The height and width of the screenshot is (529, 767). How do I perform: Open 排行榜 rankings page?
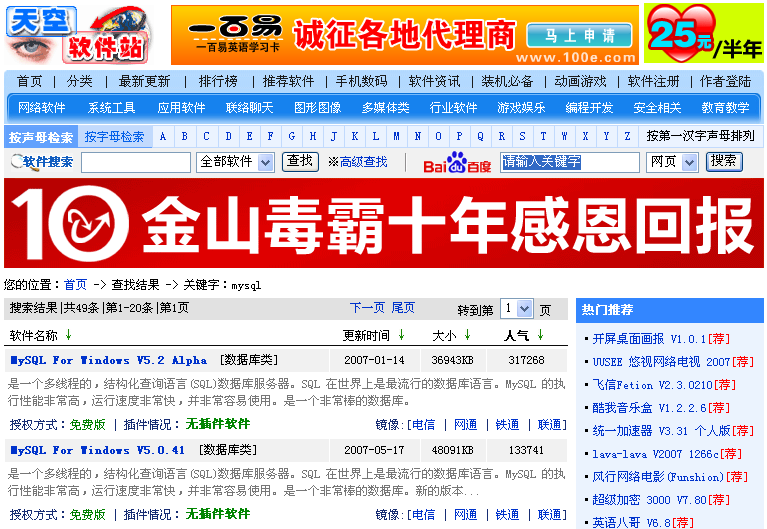pyautogui.click(x=218, y=81)
